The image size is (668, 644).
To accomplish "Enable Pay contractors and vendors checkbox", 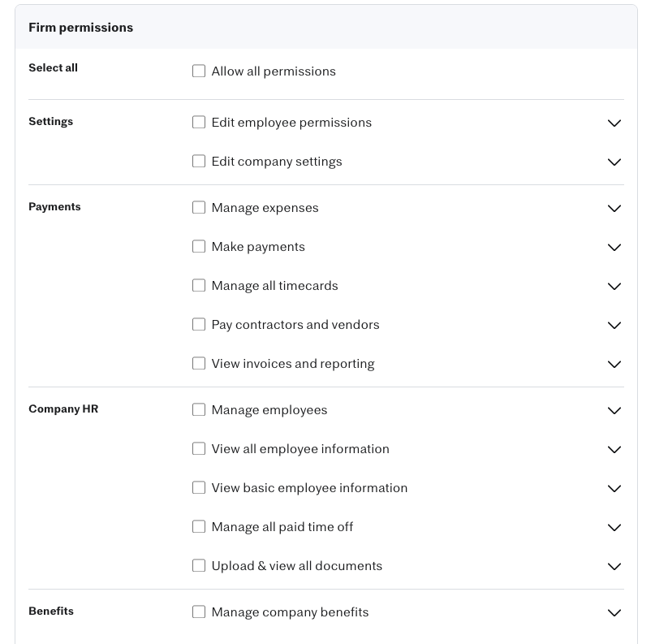I will coord(199,324).
